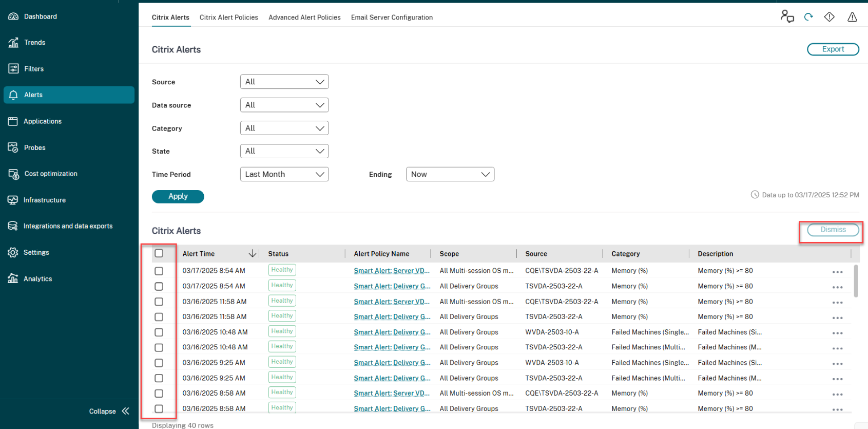
Task: Check the first 03/17/2025 8:54 AM alert row
Action: tap(159, 271)
